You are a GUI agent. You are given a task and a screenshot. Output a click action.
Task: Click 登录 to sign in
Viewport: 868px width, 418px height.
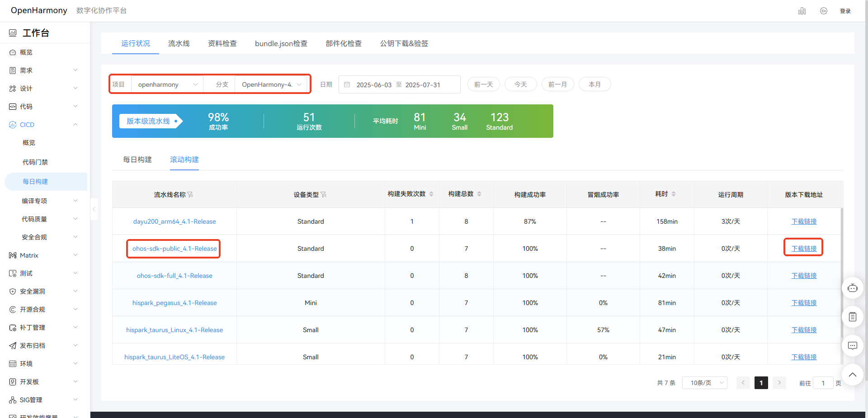tap(845, 11)
